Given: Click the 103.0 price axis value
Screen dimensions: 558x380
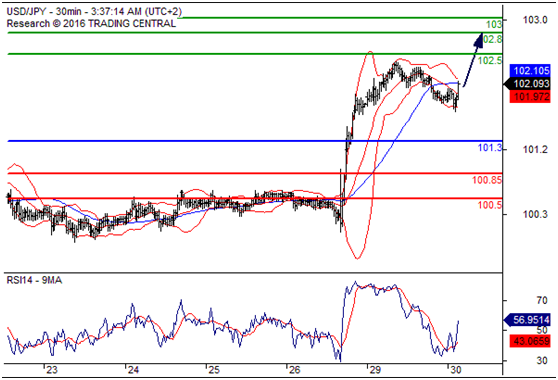Looking at the screenshot, I should 535,20.
